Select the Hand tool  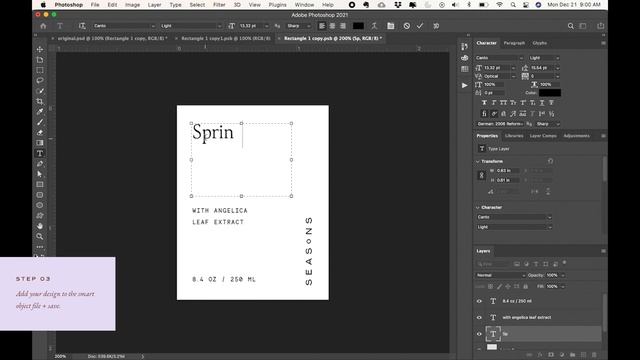coord(40,226)
